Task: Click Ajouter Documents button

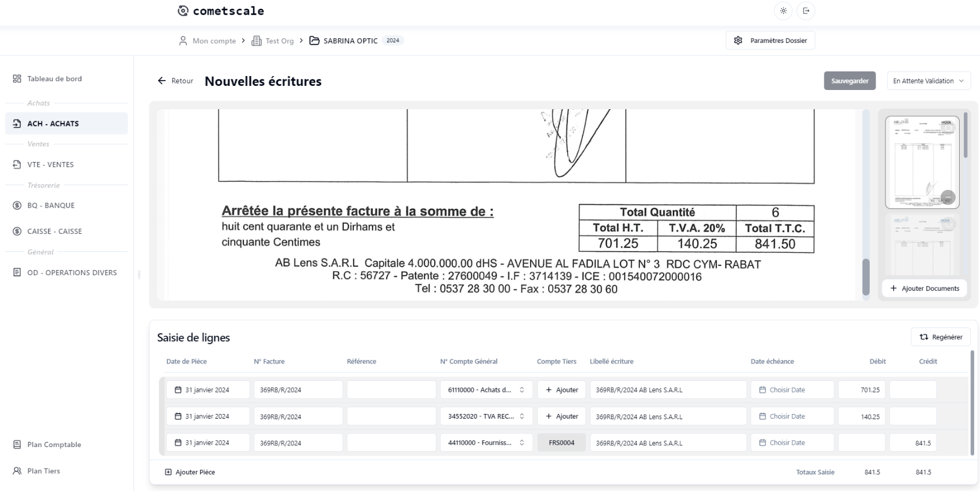Action: (x=924, y=289)
